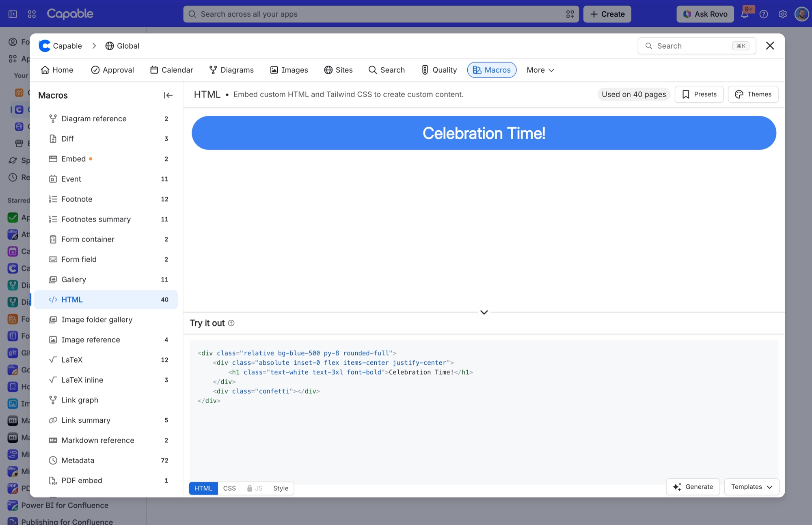Switch to the Diagrams tab

(231, 70)
